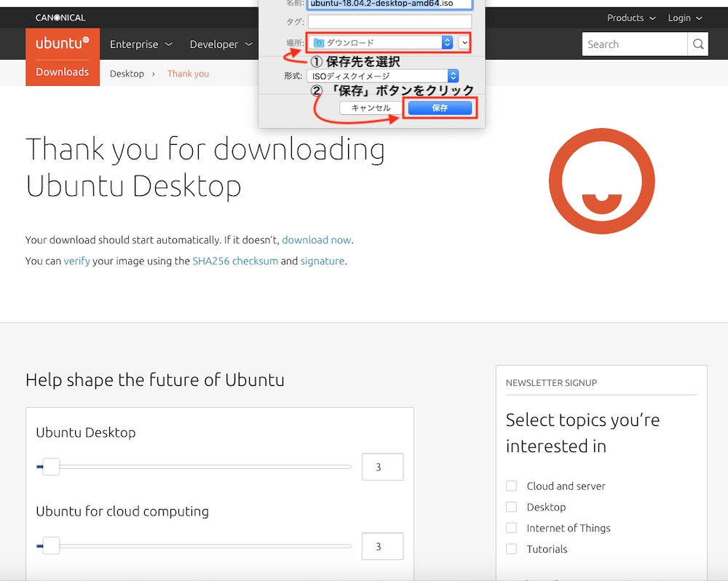Screen dimensions: 728x581
Task: Open the Login dropdown
Action: [685, 17]
